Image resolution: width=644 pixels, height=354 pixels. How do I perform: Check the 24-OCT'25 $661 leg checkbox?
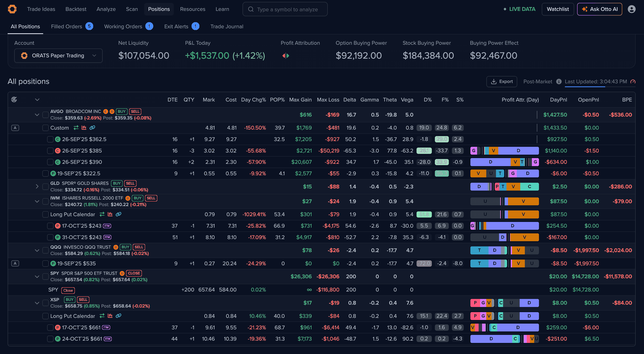point(50,339)
